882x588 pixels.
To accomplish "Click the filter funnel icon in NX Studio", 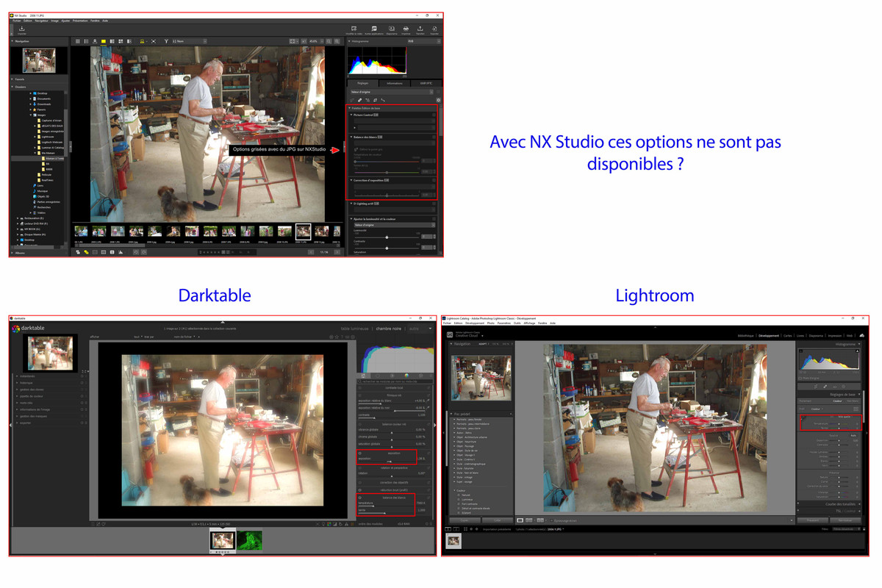I will (166, 41).
